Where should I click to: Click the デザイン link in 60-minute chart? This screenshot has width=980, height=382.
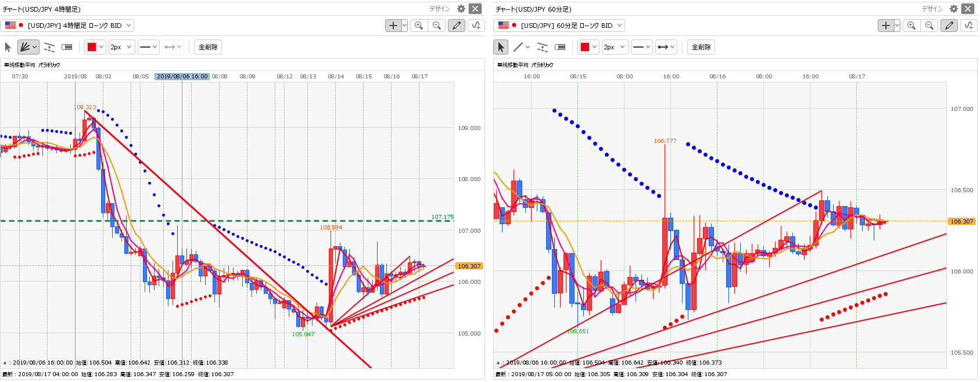click(932, 9)
